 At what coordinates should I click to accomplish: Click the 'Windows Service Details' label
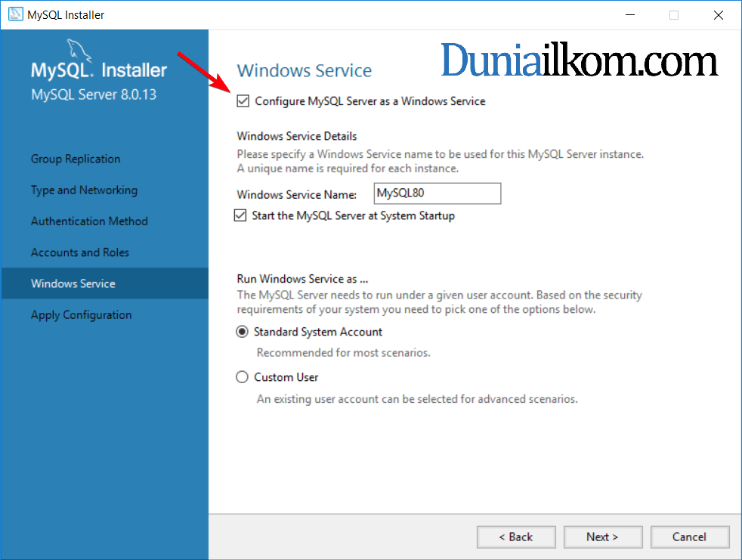click(x=297, y=136)
